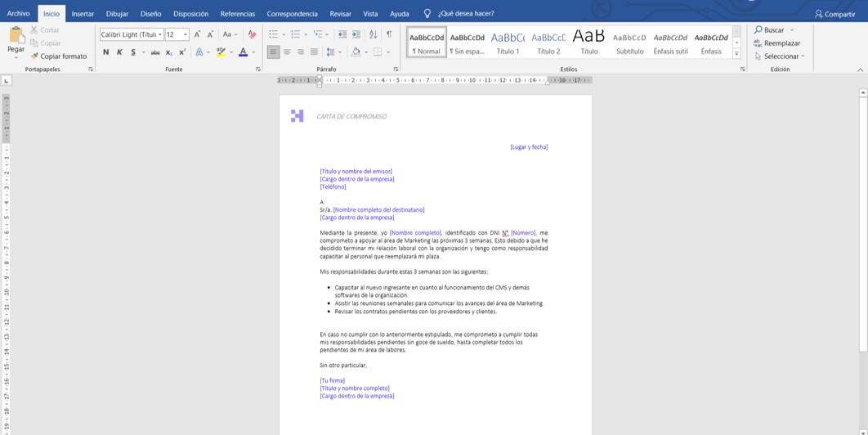
Task: Click the clear all formatting eraser icon
Action: pos(252,34)
